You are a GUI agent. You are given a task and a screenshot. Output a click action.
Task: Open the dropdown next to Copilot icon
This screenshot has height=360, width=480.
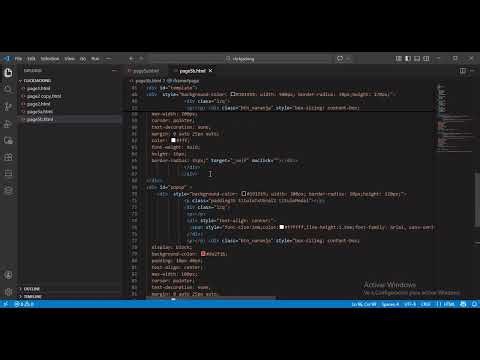348,59
